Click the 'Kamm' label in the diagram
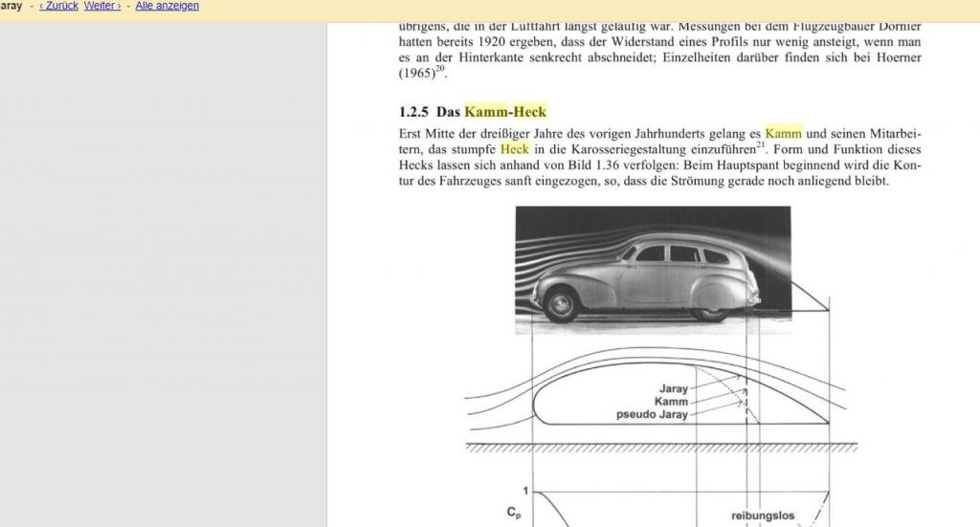 click(671, 402)
